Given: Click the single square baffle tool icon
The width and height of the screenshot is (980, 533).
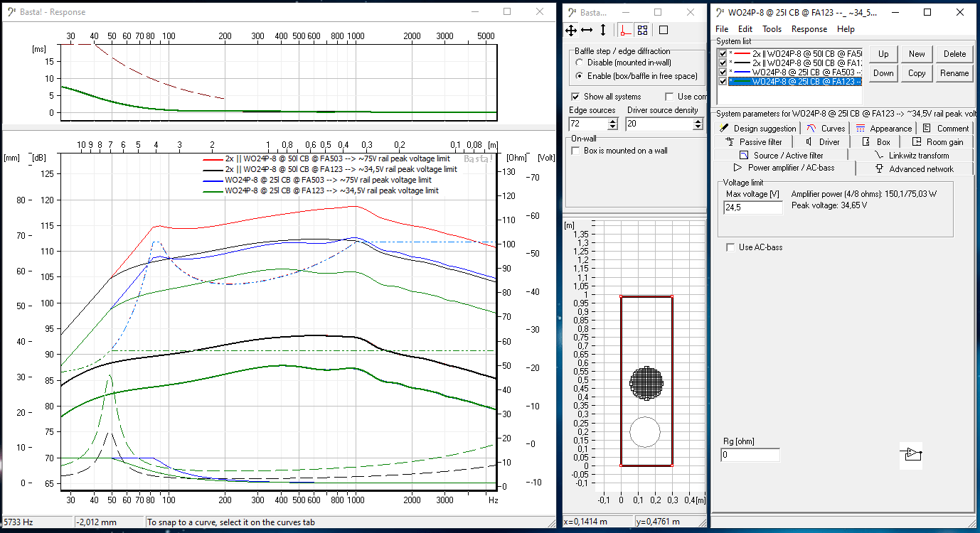Looking at the screenshot, I should coord(663,30).
